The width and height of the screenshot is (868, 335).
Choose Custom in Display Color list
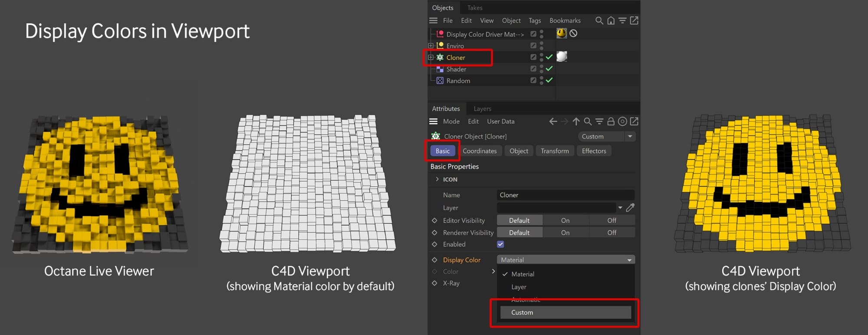click(x=566, y=312)
